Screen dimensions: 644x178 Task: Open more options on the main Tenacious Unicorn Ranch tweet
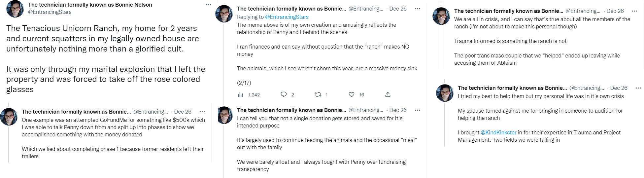(x=208, y=5)
